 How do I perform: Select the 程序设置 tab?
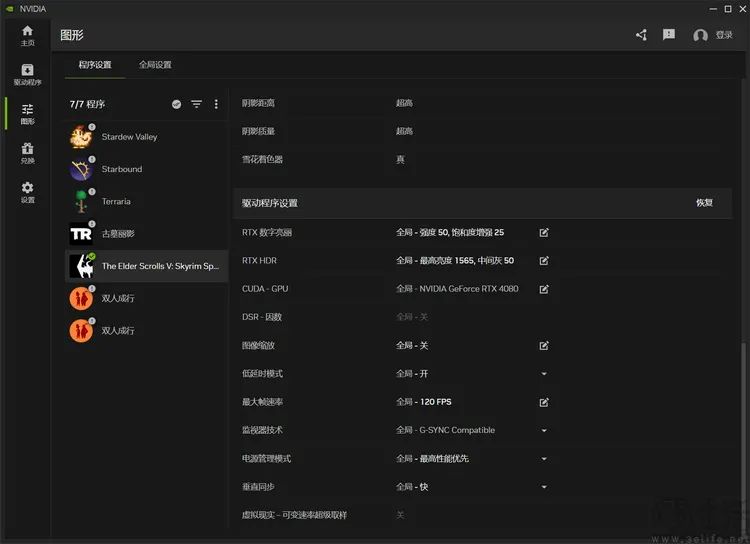click(95, 65)
